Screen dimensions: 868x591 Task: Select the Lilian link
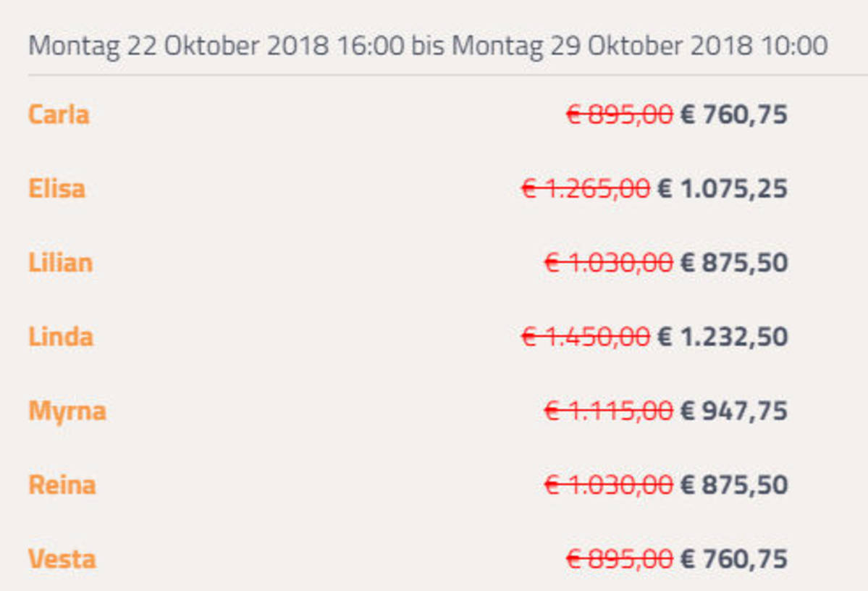tap(60, 262)
